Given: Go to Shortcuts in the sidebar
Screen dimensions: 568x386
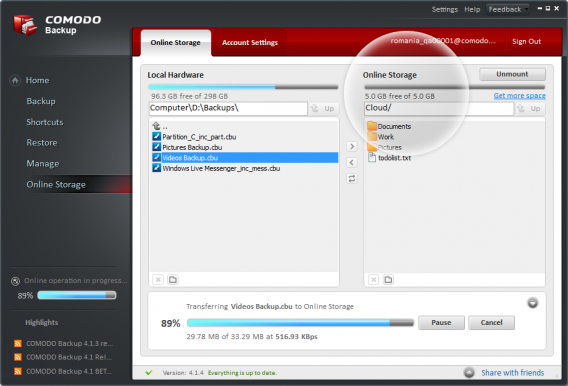Looking at the screenshot, I should click(x=45, y=122).
